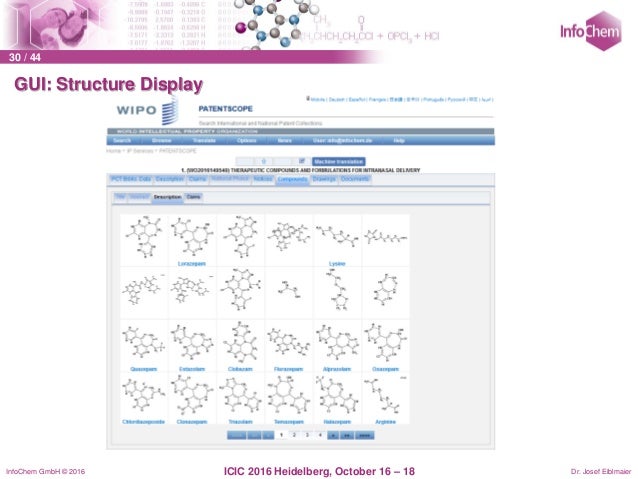Select the Abstract sub-tab under Compounds
The width and height of the screenshot is (638, 479).
tap(139, 197)
